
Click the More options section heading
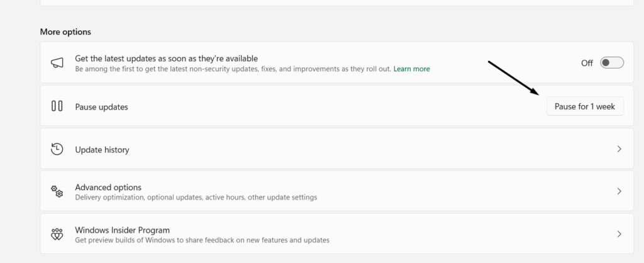(x=65, y=31)
